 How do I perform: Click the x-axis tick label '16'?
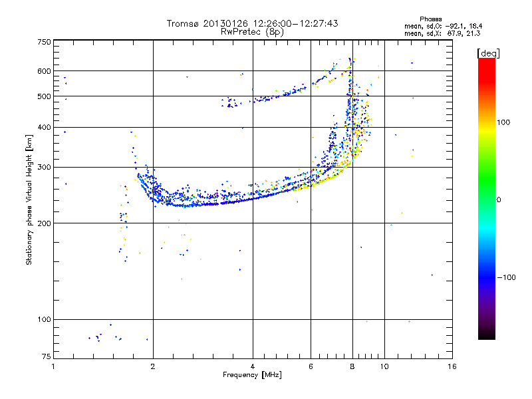452,366
